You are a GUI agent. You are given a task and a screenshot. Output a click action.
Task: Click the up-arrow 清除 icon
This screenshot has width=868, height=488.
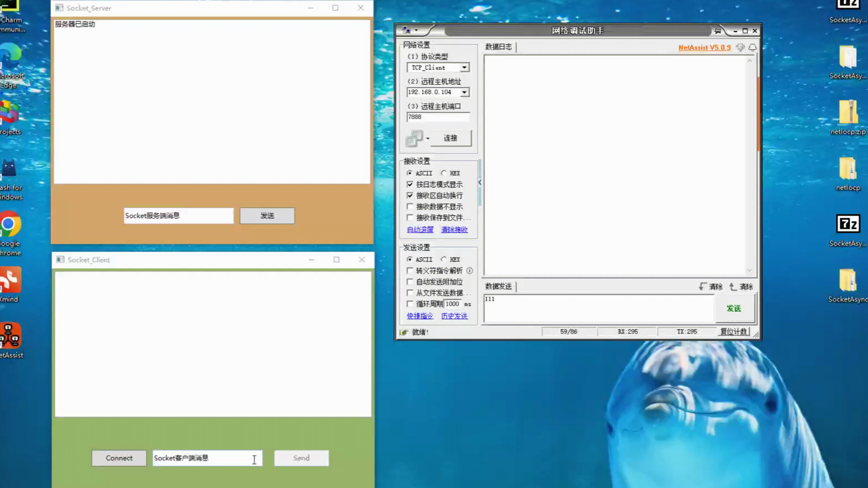(x=733, y=287)
